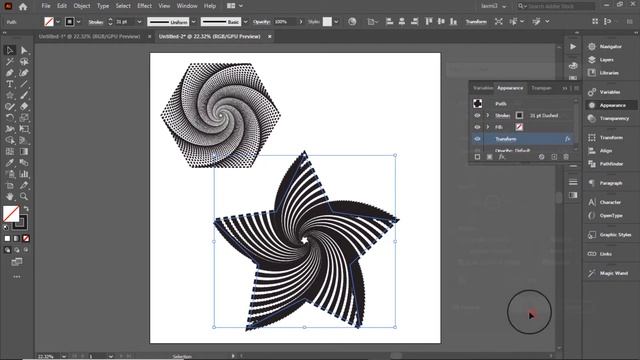Expand Fill row in Appearance panel
Viewport: 640px width, 360px height.
pos(487,127)
